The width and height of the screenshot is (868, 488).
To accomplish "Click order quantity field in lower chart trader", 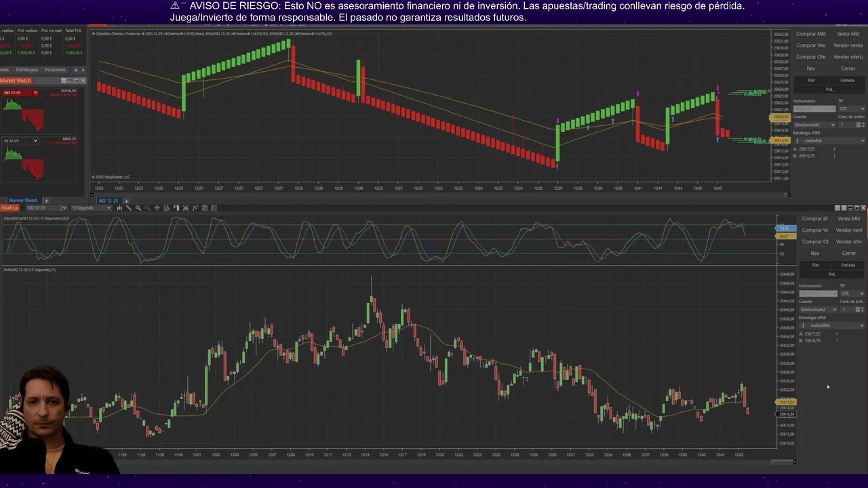I will pyautogui.click(x=849, y=310).
